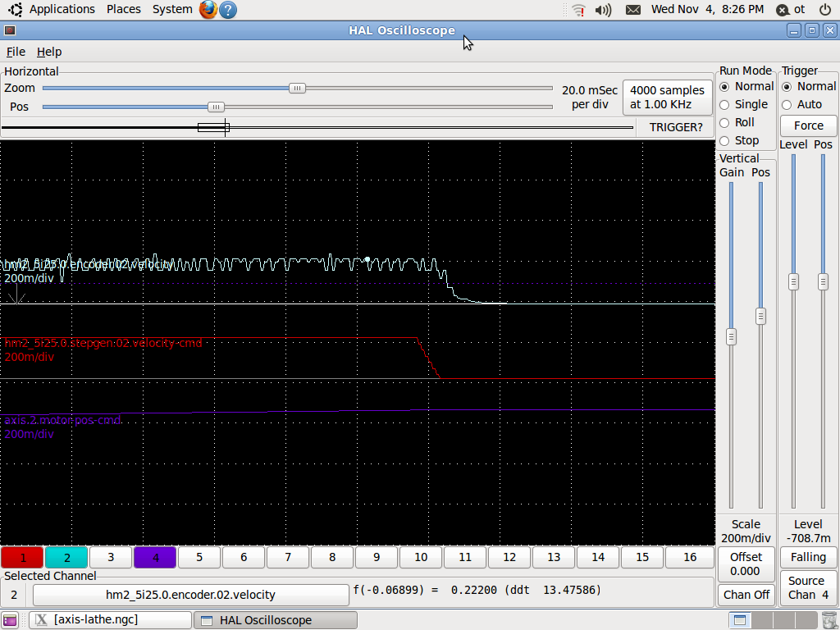Open the Help menu
Image resolution: width=840 pixels, height=630 pixels.
tap(49, 52)
